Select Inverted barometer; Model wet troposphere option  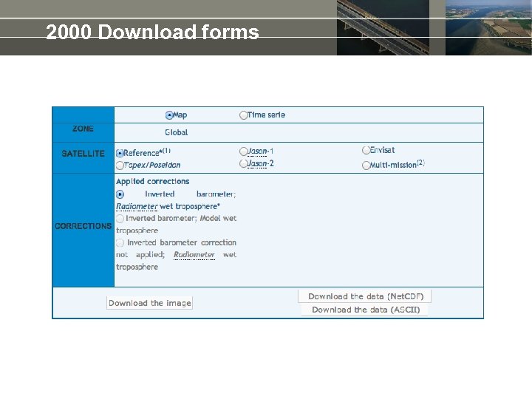point(120,219)
